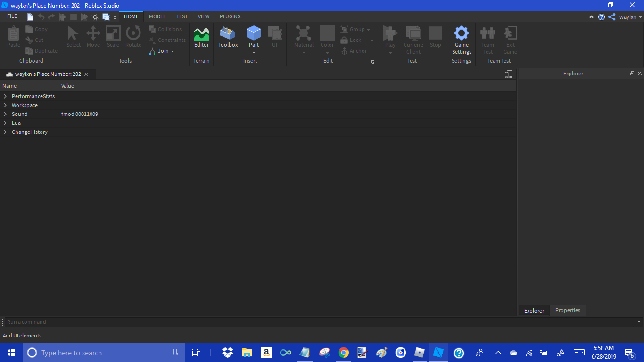The height and width of the screenshot is (362, 644).
Task: Collapse the ribbon with the up arrow
Action: click(592, 17)
